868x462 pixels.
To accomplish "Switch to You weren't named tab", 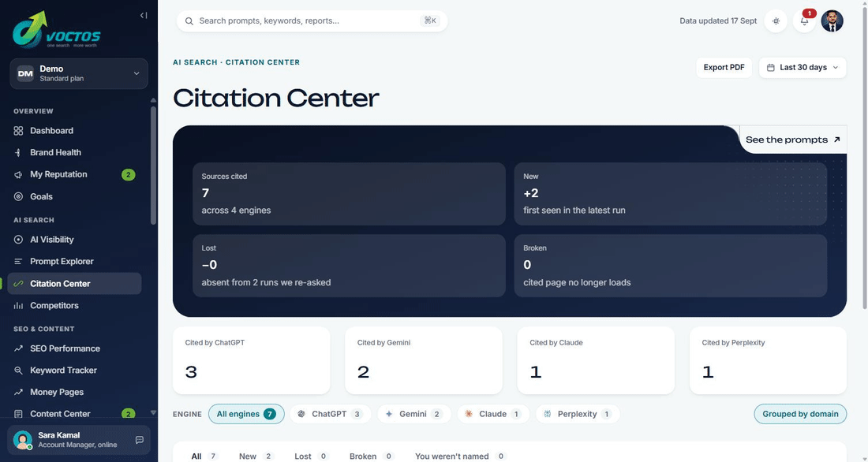I will click(461, 456).
